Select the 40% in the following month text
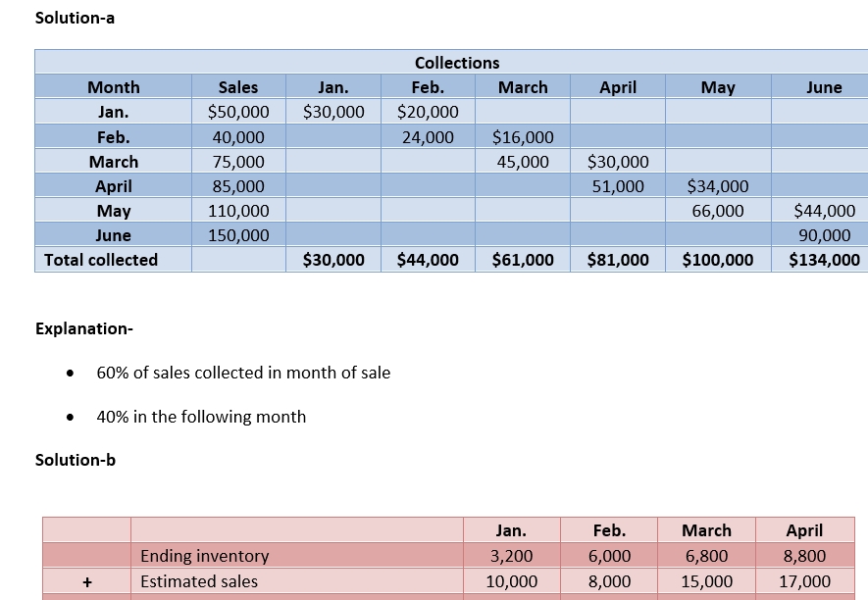The height and width of the screenshot is (600, 868). (201, 417)
